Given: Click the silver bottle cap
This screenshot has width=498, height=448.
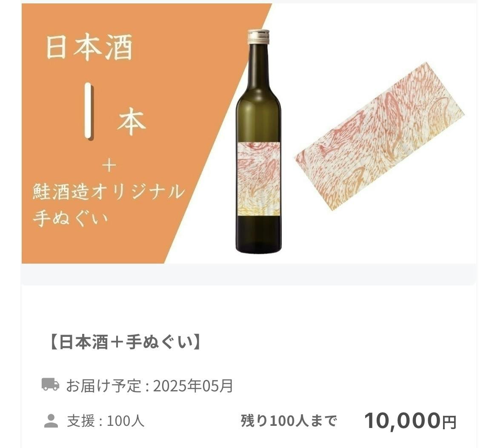Looking at the screenshot, I should (x=258, y=37).
